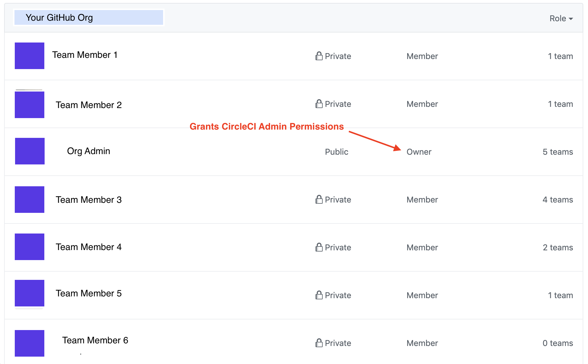Screen dimensions: 588x364
Task: Click the lock icon for Team Member 4
Action: coord(319,247)
